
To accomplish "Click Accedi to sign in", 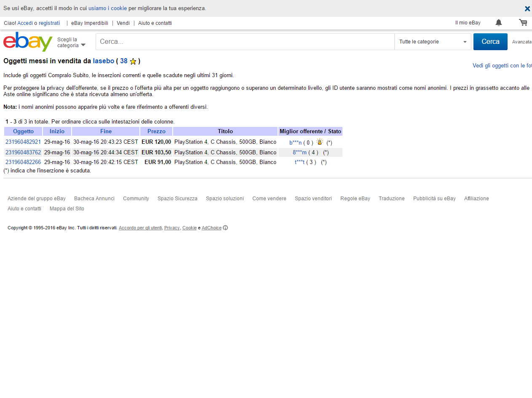I will pos(25,23).
